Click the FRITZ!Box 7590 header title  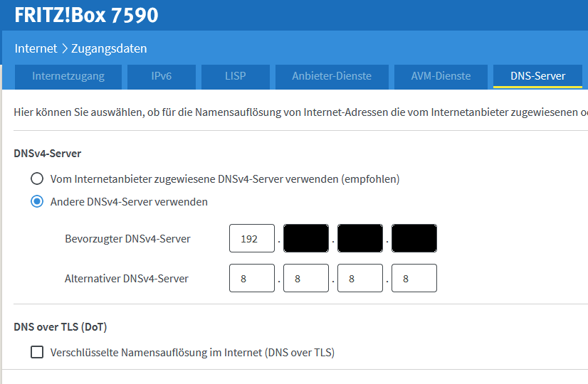pos(86,15)
